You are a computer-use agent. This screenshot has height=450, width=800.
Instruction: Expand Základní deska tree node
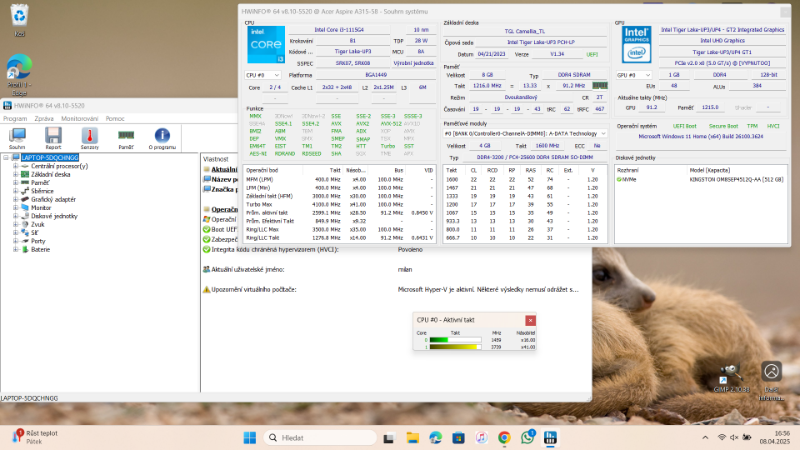[x=15, y=174]
